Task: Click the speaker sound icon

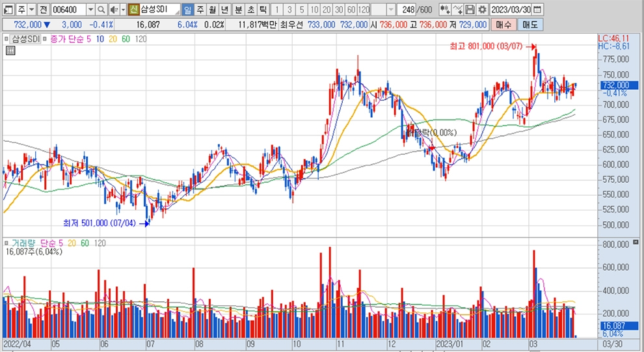Action: pyautogui.click(x=113, y=10)
